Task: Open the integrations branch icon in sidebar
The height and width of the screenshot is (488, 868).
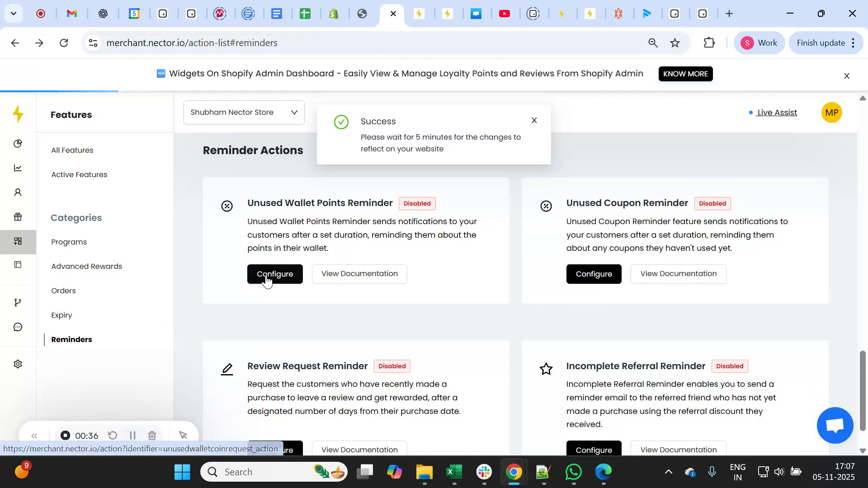Action: point(18,302)
